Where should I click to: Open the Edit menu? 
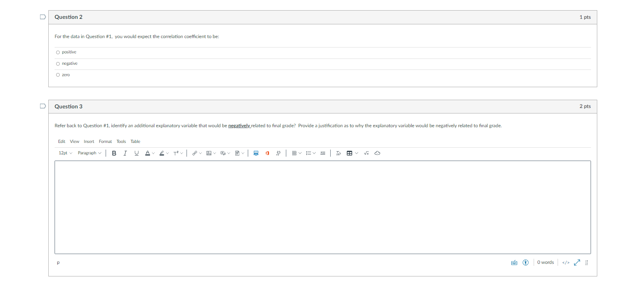click(x=62, y=141)
